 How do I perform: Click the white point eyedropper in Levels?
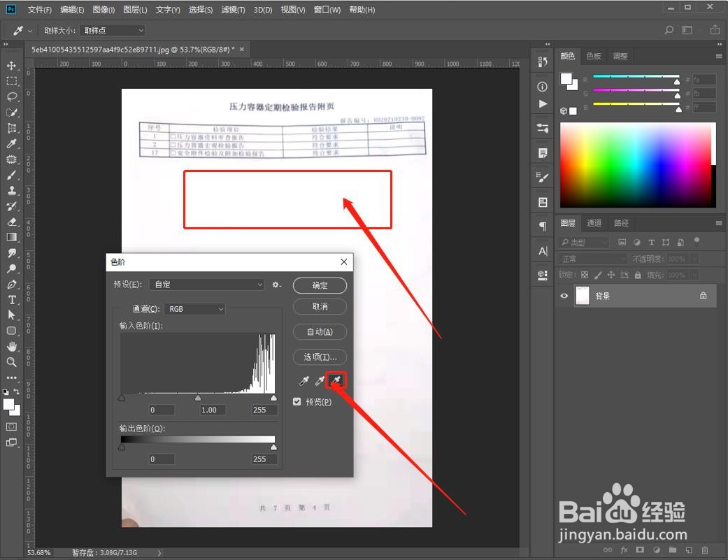click(336, 381)
